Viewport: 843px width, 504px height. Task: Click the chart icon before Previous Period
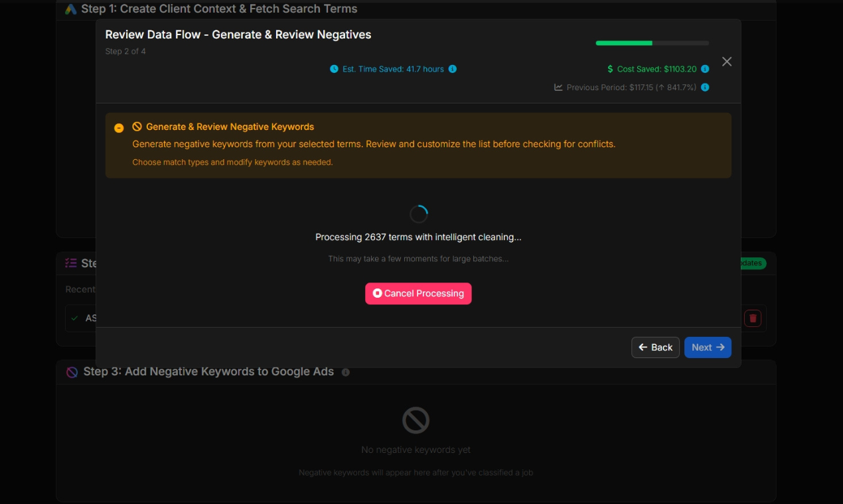[558, 88]
